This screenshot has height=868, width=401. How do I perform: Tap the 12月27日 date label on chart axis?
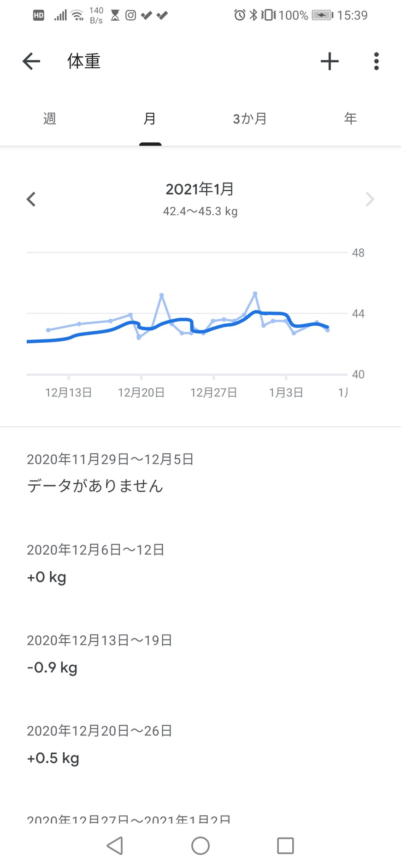(214, 393)
